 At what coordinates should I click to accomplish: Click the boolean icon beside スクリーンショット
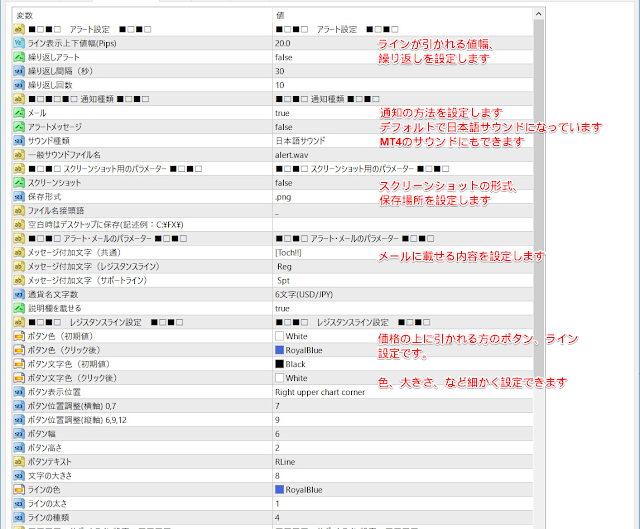(19, 182)
